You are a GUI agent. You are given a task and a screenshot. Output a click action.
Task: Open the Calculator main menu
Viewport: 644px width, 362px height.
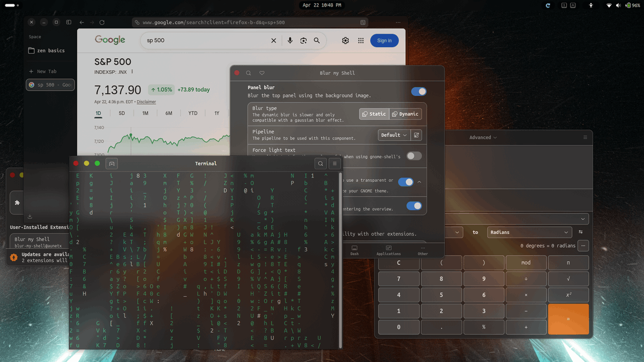point(585,137)
